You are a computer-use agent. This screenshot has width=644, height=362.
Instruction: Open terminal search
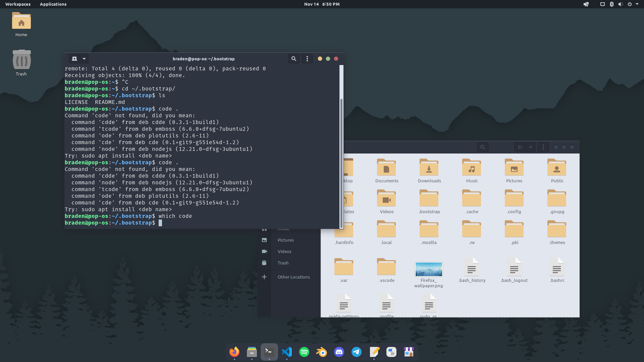(293, 59)
